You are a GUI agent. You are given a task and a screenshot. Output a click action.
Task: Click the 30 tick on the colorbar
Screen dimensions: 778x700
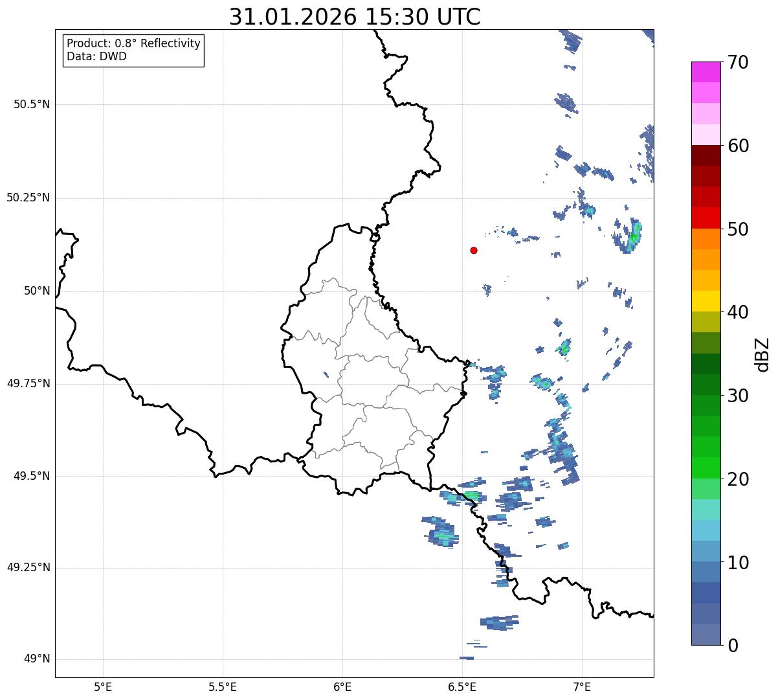[x=738, y=396]
